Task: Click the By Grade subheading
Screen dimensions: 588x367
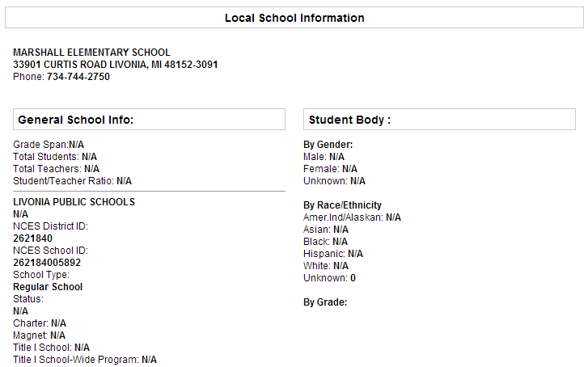Action: [x=325, y=302]
